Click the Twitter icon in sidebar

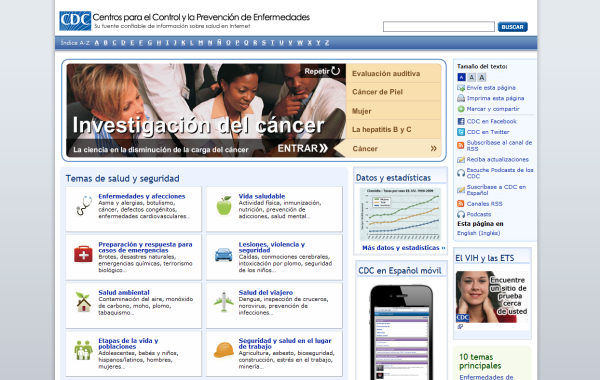(x=461, y=132)
